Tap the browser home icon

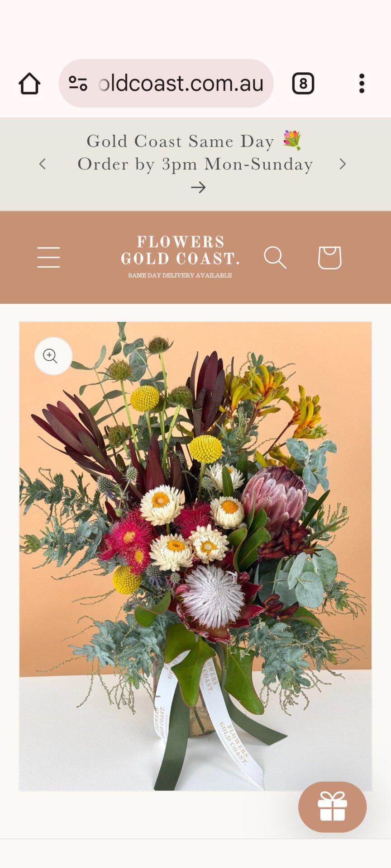click(29, 84)
